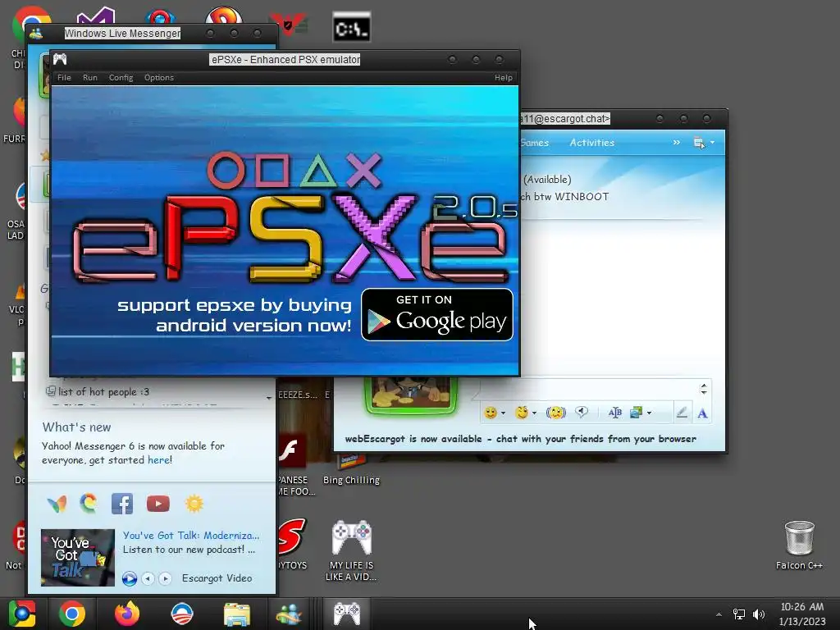Open the Falcon C++ recycle bin icon
The width and height of the screenshot is (840, 630).
[x=799, y=546]
